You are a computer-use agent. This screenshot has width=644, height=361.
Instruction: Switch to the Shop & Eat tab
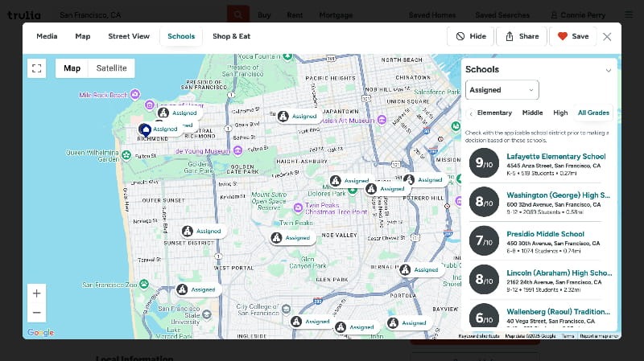(x=231, y=36)
